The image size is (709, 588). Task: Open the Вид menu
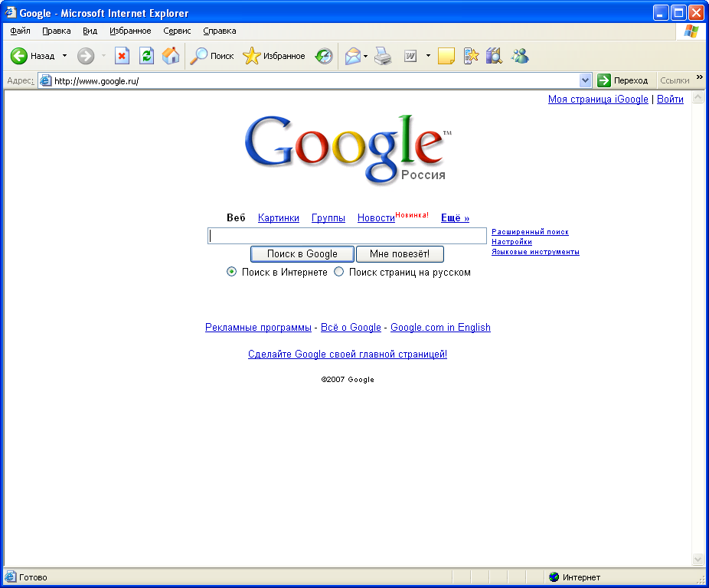90,31
